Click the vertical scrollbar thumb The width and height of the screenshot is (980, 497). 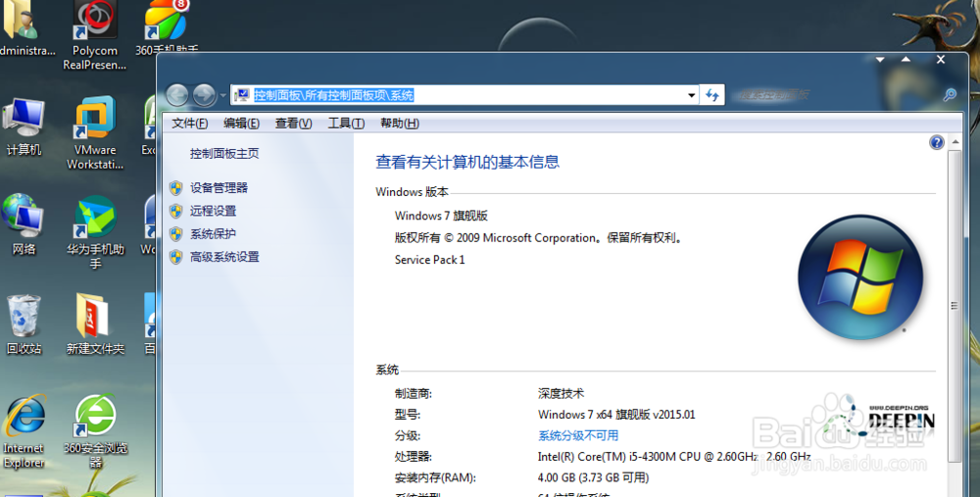955,306
